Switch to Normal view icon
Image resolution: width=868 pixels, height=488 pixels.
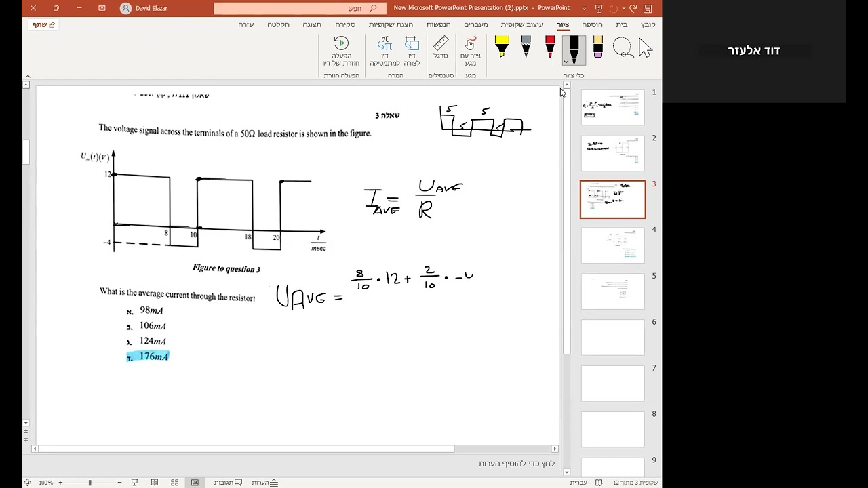(195, 483)
